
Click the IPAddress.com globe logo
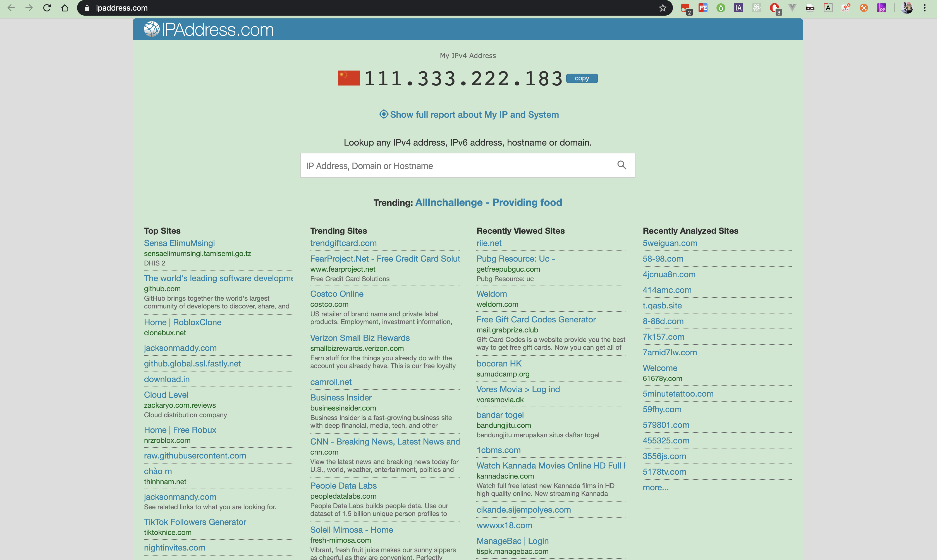pyautogui.click(x=152, y=29)
